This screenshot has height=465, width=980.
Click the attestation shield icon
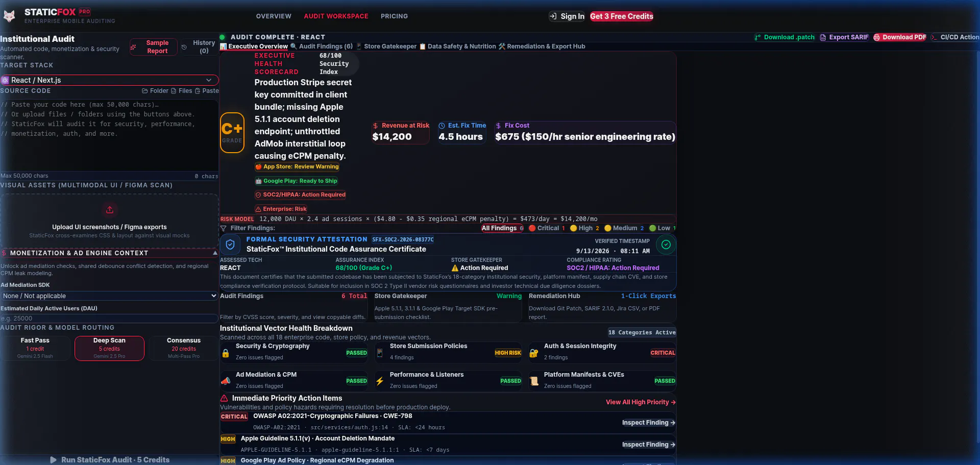coord(230,244)
